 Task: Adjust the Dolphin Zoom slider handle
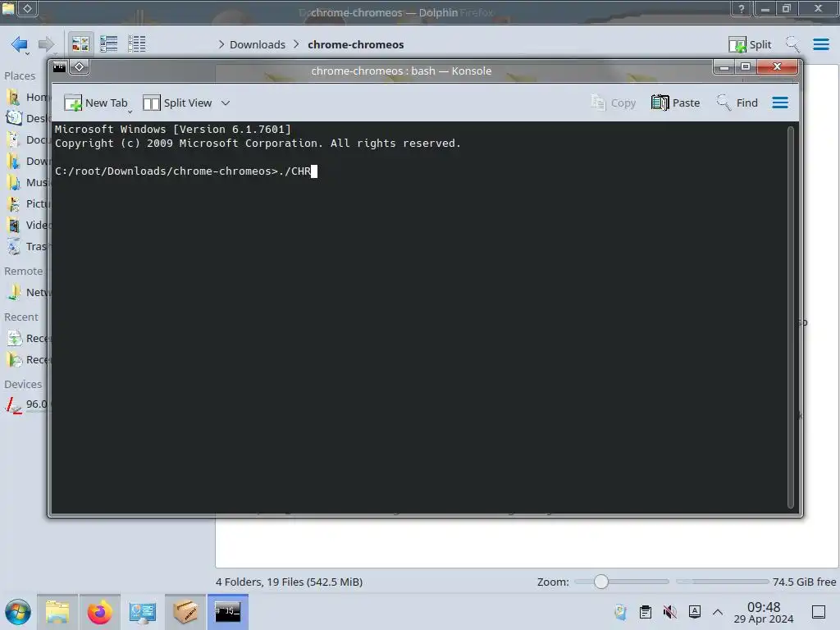tap(601, 582)
